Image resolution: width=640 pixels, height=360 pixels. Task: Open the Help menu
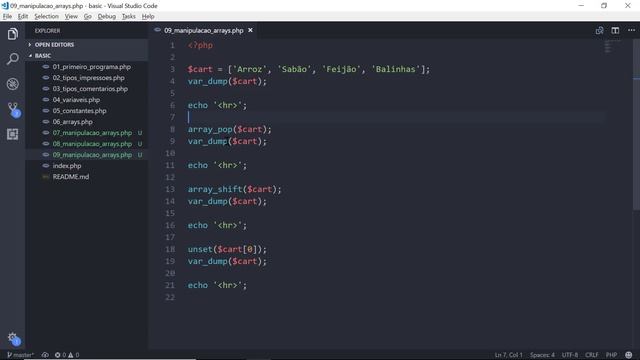tap(148, 16)
